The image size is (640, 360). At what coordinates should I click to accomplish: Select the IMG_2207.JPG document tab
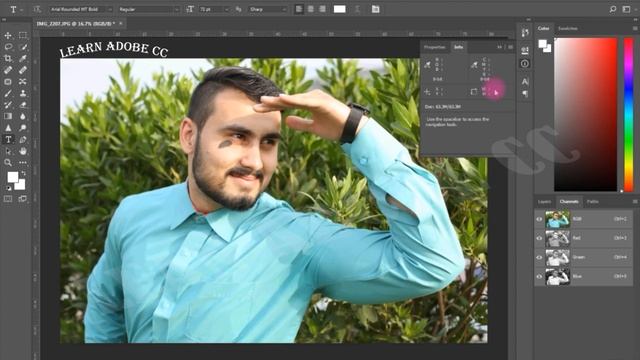point(76,24)
